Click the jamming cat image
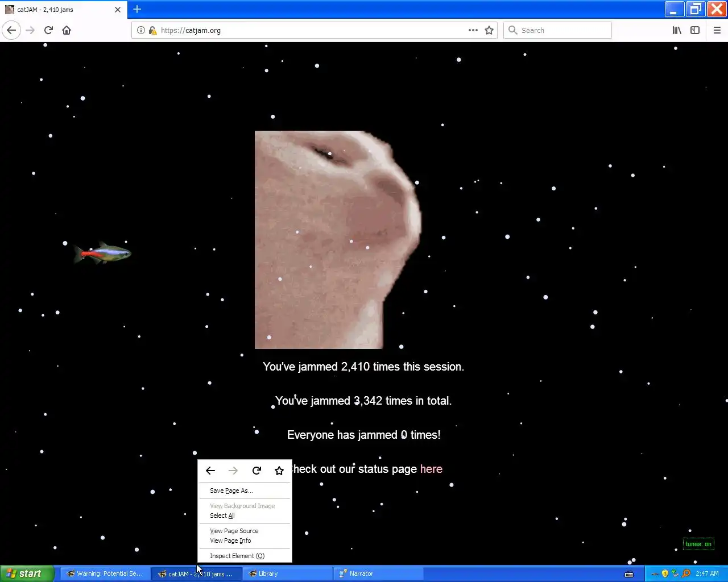The width and height of the screenshot is (728, 582). point(338,239)
